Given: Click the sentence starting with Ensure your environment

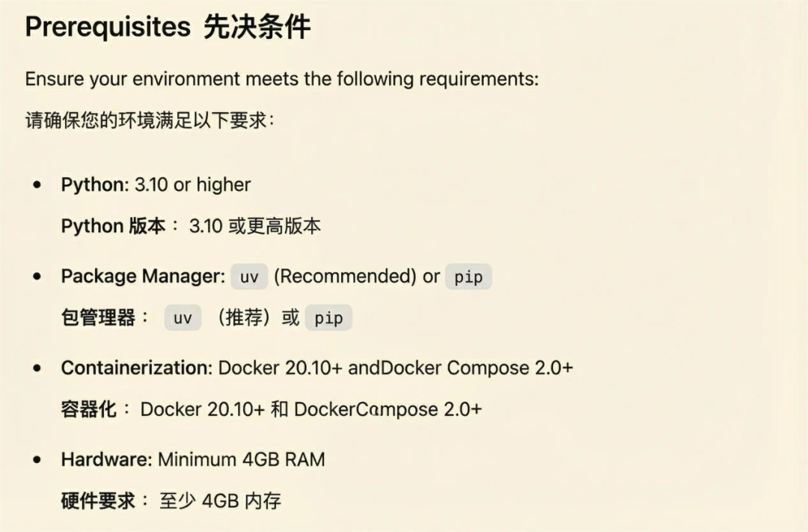Looking at the screenshot, I should [x=281, y=79].
